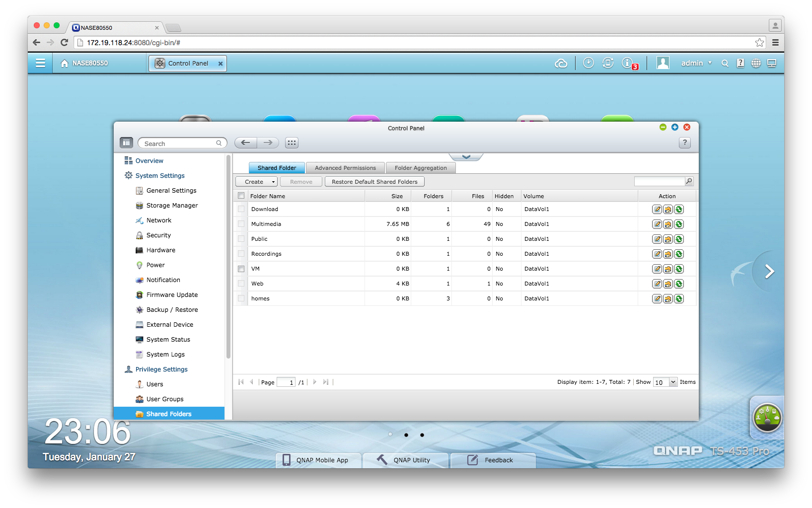Click the Control Panel search field

tap(182, 143)
